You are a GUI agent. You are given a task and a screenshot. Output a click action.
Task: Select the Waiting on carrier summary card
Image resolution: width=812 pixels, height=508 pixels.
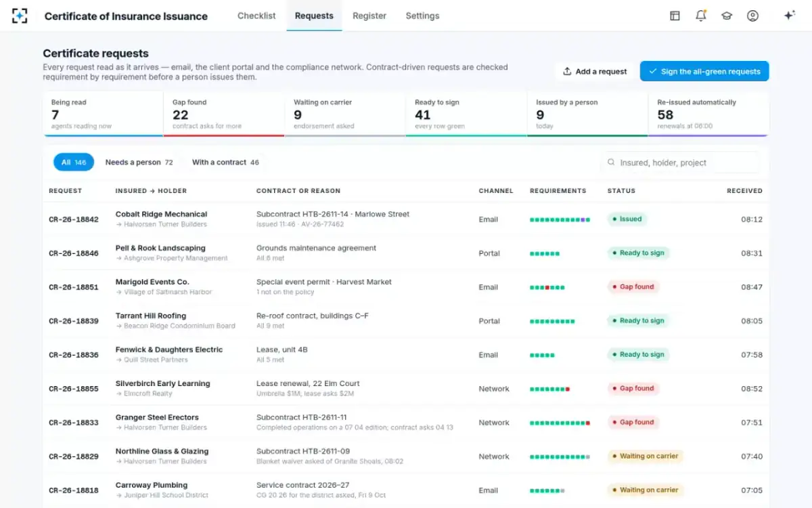click(345, 114)
